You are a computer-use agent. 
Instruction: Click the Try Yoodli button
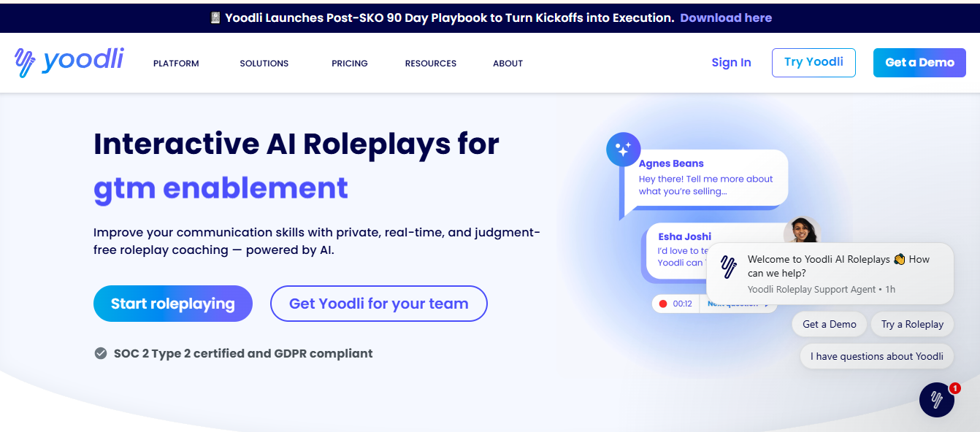814,63
